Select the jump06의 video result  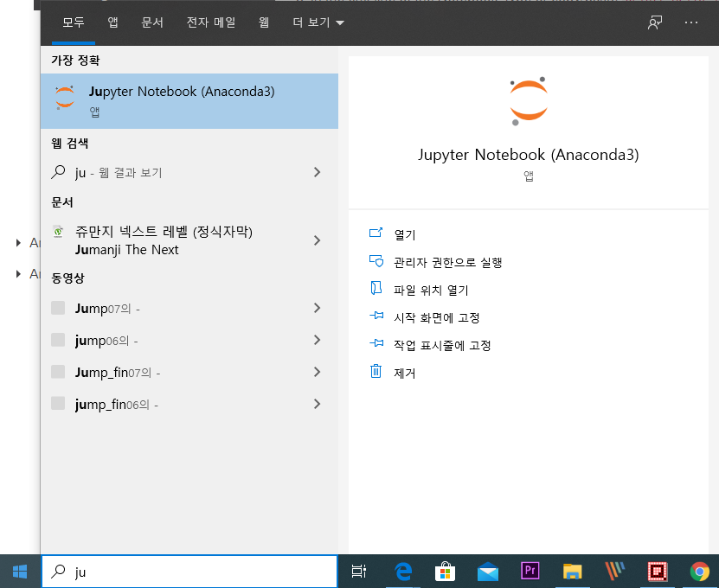189,340
